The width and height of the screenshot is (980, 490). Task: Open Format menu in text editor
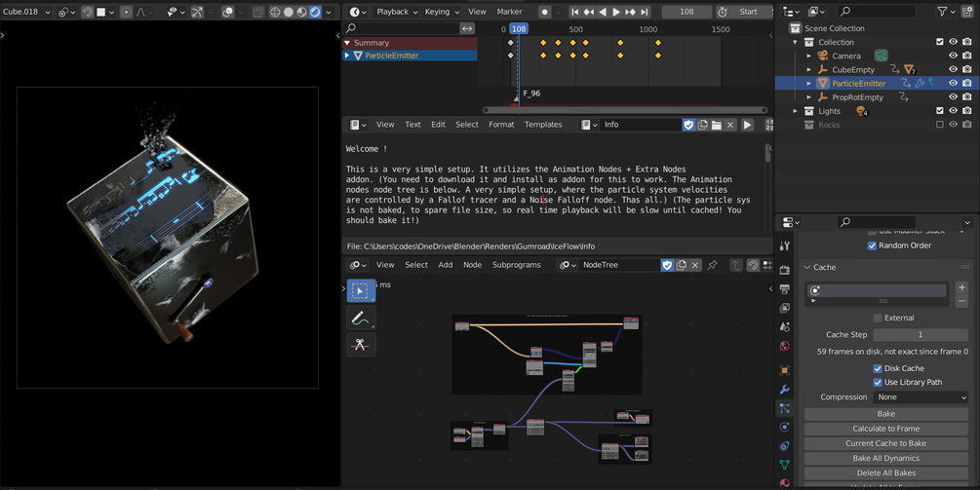501,125
